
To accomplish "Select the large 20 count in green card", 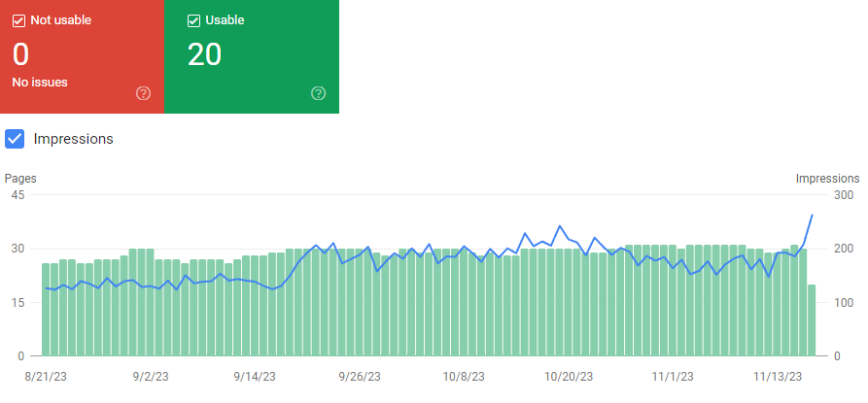I will 205,53.
